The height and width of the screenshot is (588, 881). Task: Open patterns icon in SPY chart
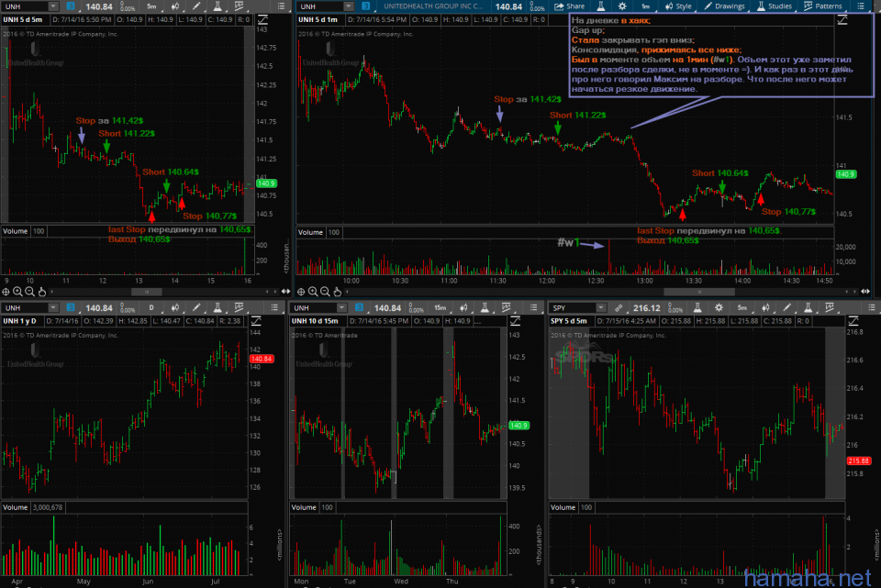[830, 307]
